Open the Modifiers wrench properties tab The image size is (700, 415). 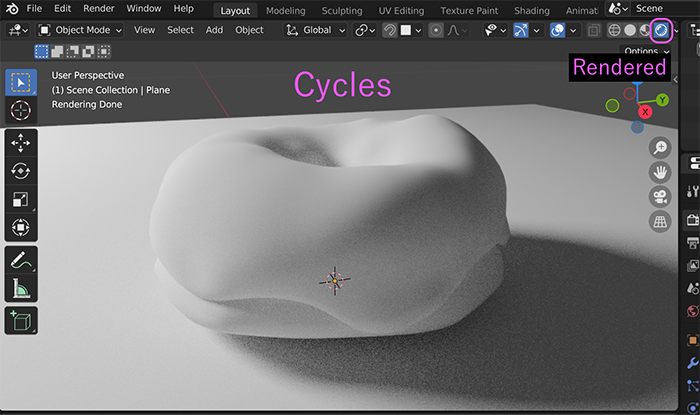[x=692, y=363]
